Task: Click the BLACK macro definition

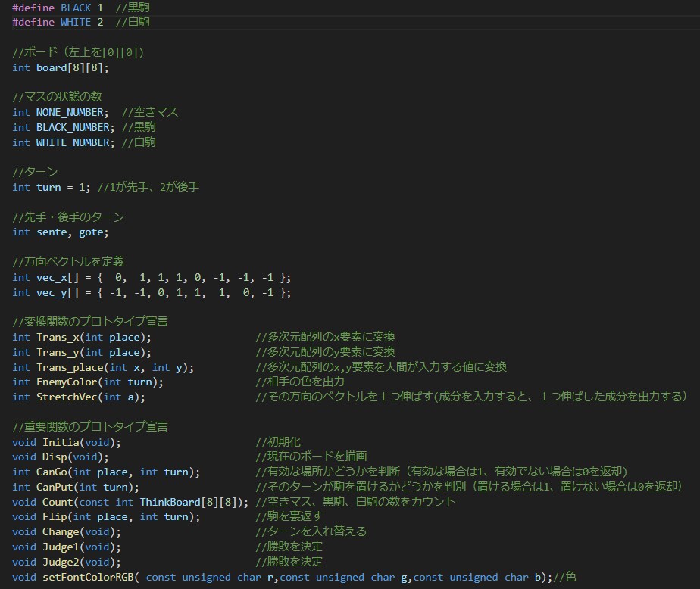Action: tap(76, 8)
